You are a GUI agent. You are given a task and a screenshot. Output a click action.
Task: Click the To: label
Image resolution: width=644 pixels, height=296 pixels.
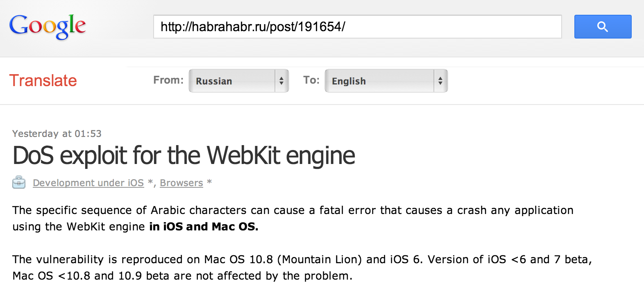point(311,80)
